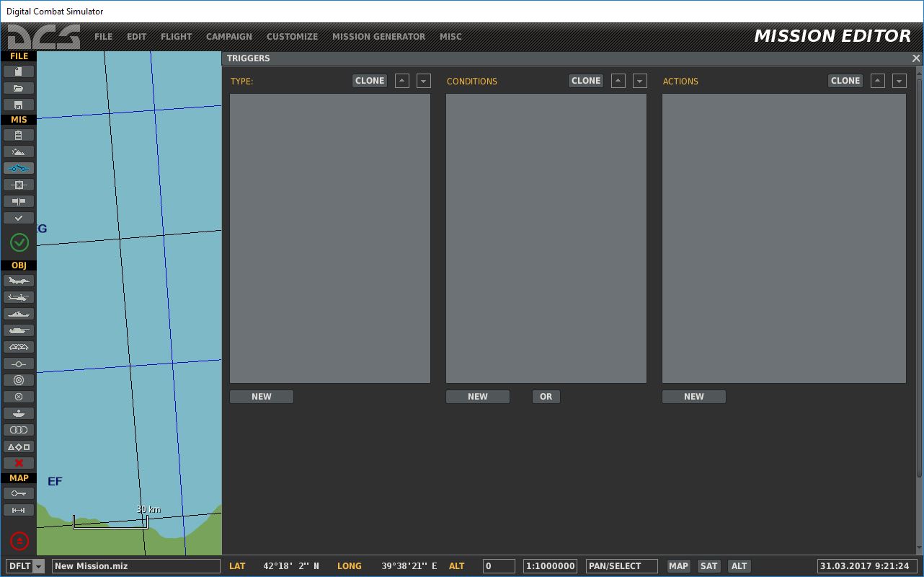The height and width of the screenshot is (577, 924).
Task: Select the airplane group placement tool
Action: tap(19, 281)
